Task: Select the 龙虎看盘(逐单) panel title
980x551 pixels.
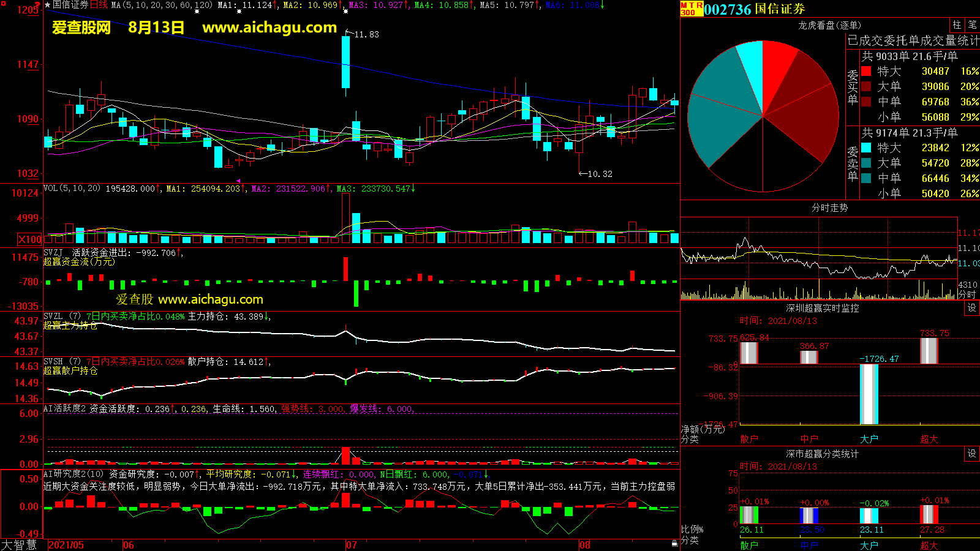Action: pyautogui.click(x=829, y=25)
